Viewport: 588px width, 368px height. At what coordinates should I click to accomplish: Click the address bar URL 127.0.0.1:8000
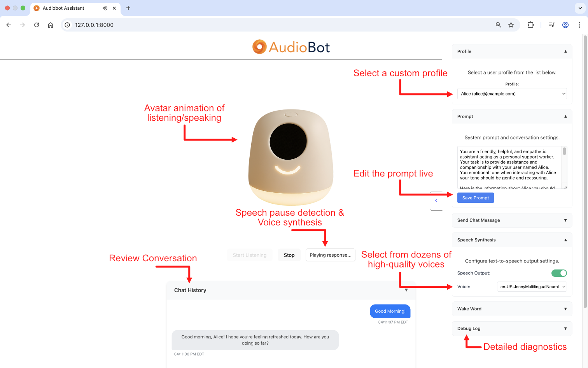(x=94, y=25)
